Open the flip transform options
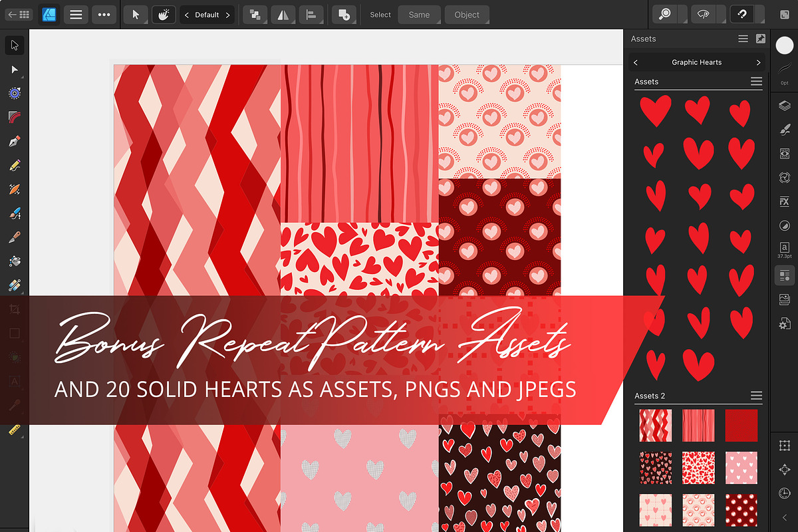This screenshot has width=798, height=532. (283, 14)
